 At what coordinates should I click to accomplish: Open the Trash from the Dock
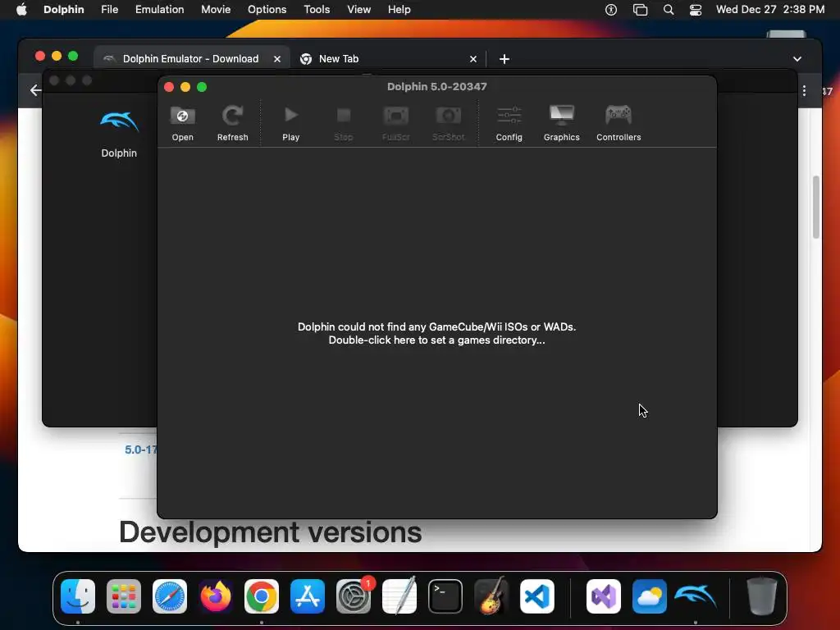(762, 596)
